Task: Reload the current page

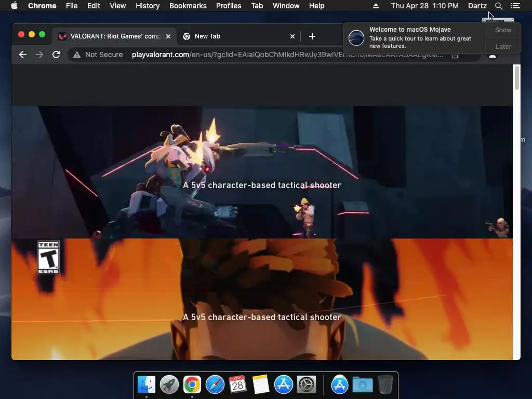Action: pyautogui.click(x=56, y=55)
